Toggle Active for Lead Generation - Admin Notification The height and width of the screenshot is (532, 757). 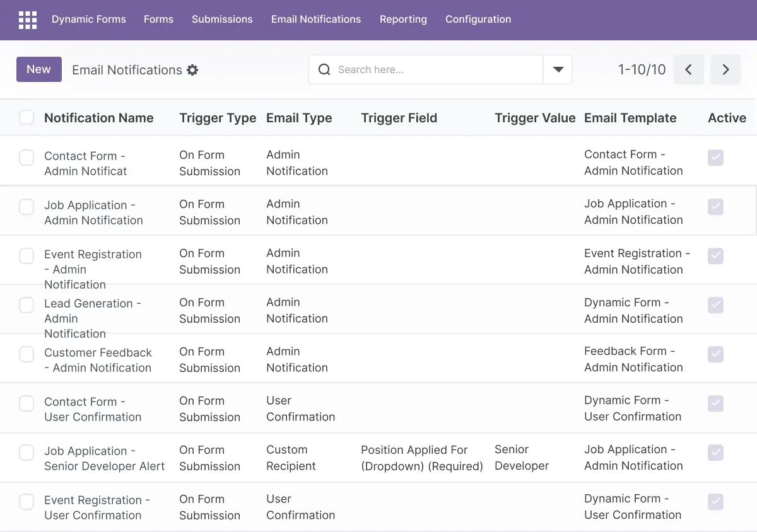coord(715,305)
